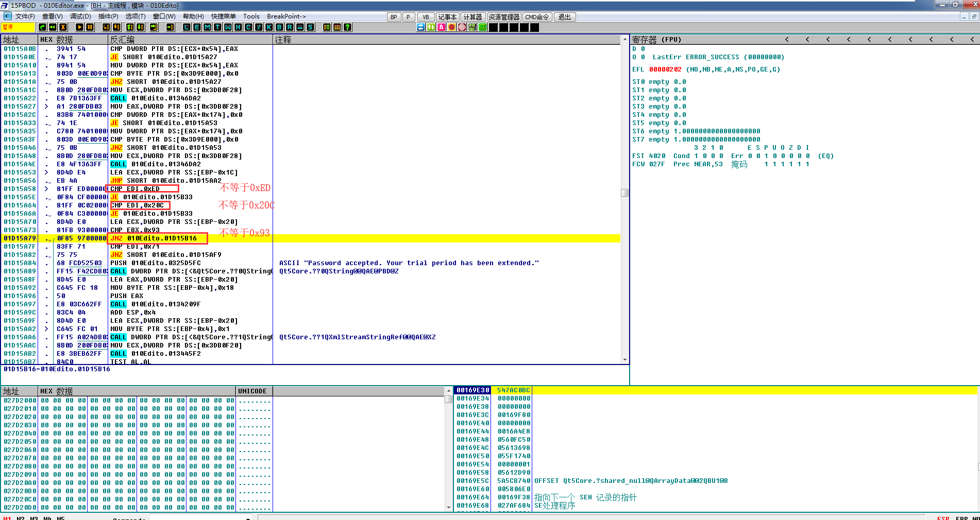Open Executable modules window (E icon)
Viewport: 980px width, 520px height.
(197, 27)
